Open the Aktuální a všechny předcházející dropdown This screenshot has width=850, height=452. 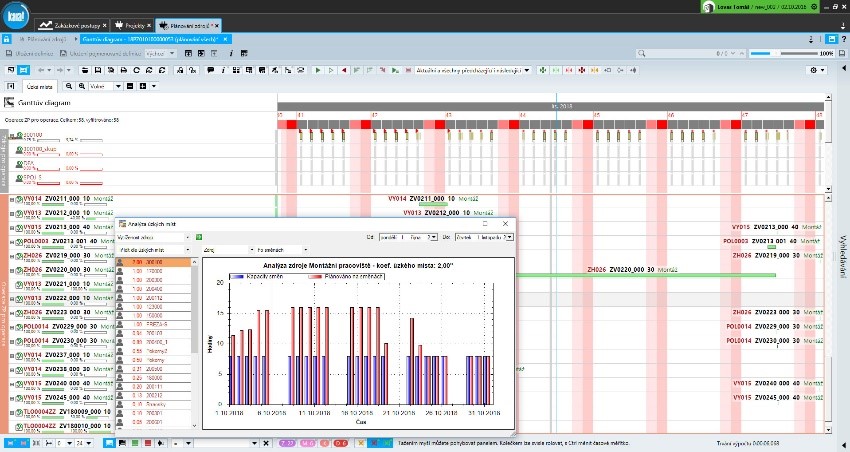(473, 70)
